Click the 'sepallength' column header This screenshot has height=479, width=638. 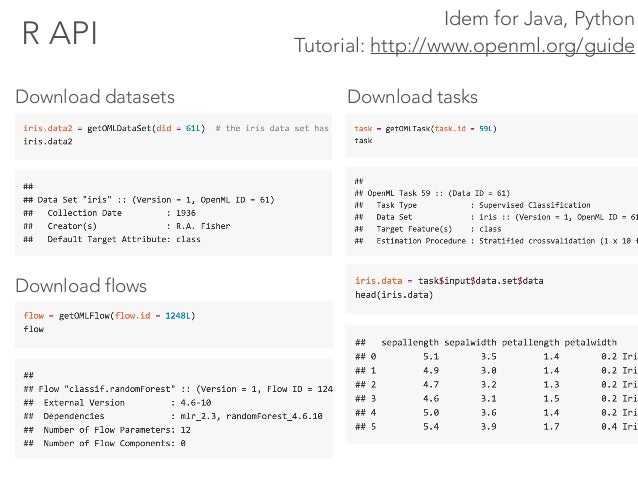(x=410, y=342)
